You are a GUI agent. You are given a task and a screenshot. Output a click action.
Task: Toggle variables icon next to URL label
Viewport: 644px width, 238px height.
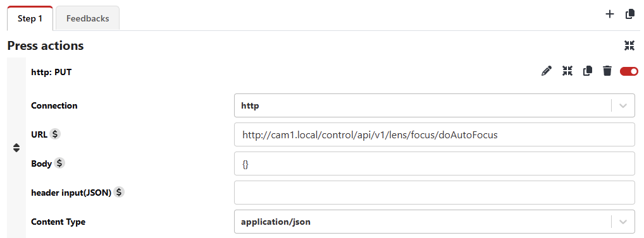(x=55, y=134)
